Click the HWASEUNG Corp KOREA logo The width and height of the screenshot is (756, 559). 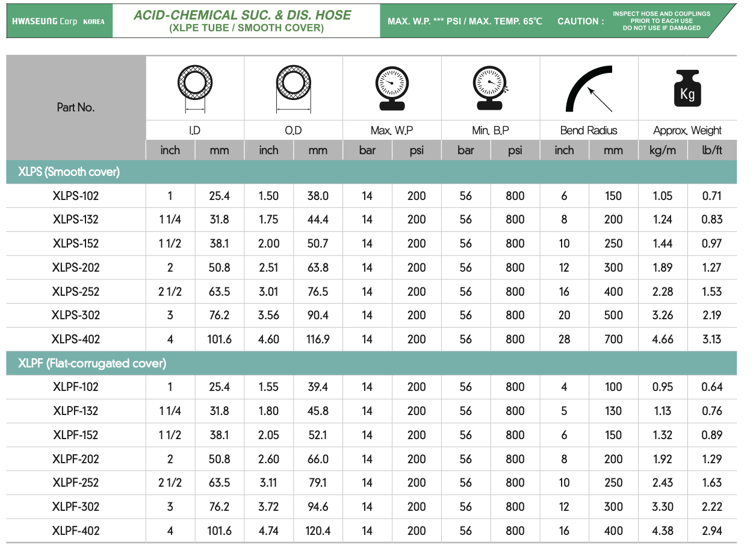click(x=59, y=22)
